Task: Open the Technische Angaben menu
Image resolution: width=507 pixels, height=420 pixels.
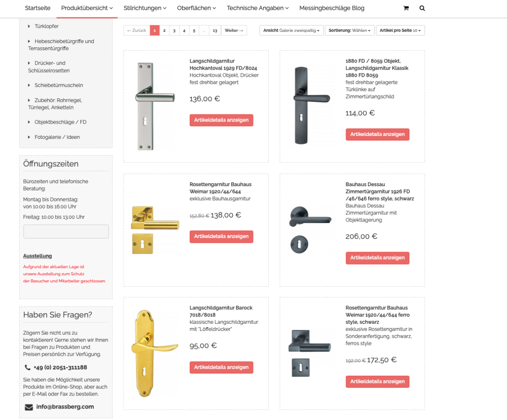Action: coord(258,8)
